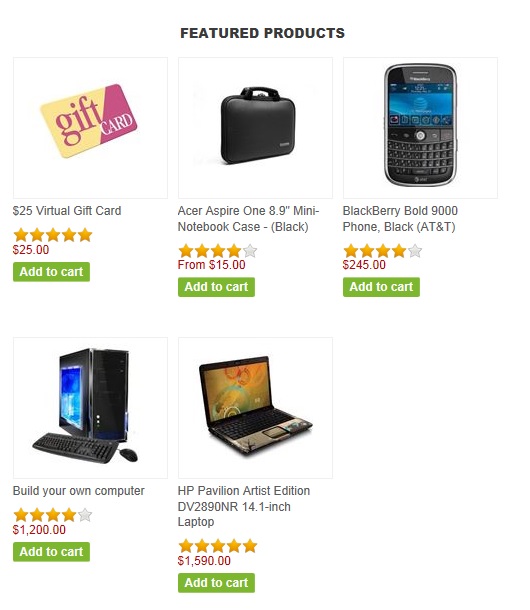The height and width of the screenshot is (610, 530).
Task: Add the HP Pavilion laptop to cart
Action: (216, 583)
